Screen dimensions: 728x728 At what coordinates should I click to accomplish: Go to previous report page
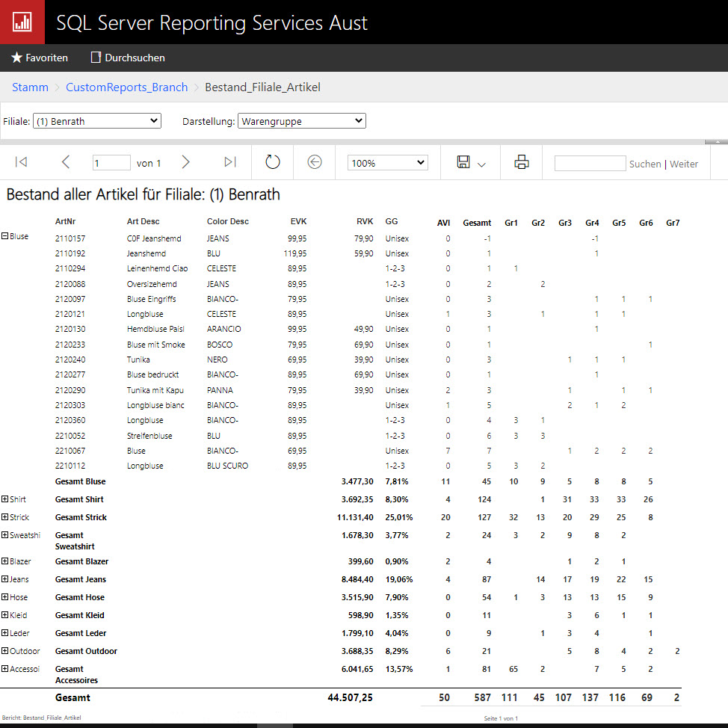66,162
